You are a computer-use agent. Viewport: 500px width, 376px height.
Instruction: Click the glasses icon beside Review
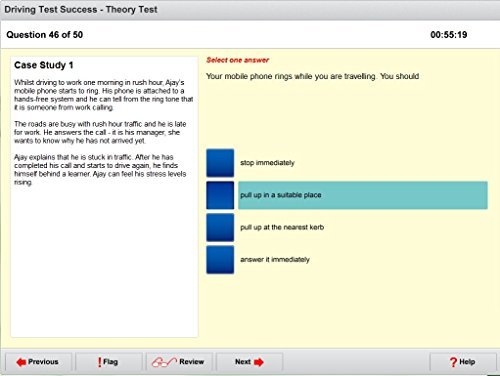(x=164, y=362)
